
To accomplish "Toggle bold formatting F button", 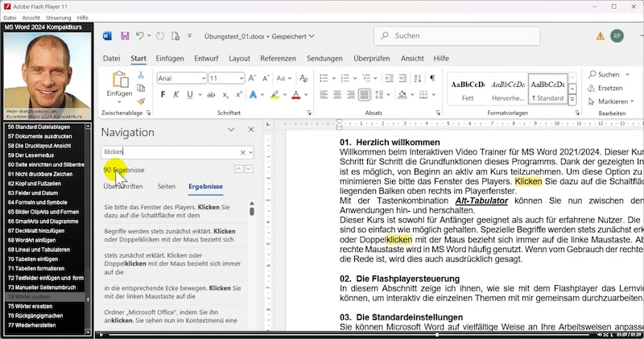I will 163,95.
